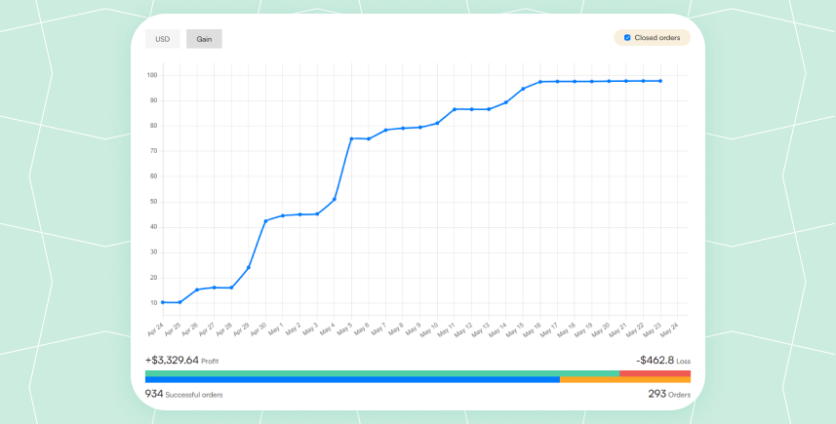Click the May 15 data point on line
This screenshot has width=836, height=424.
tap(523, 89)
